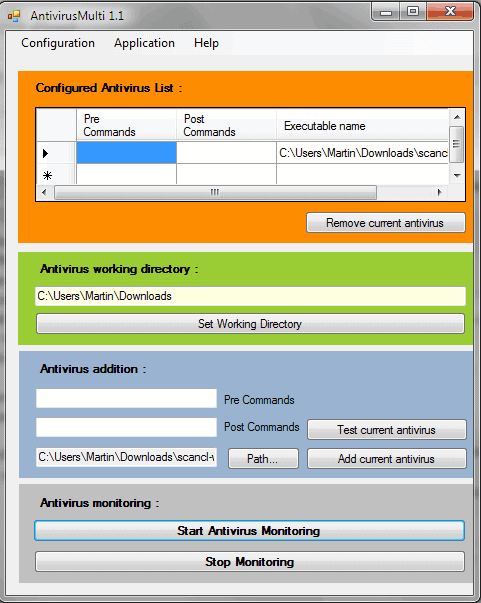
Task: Click the empty Pre Commands cell in new row
Action: (126, 175)
